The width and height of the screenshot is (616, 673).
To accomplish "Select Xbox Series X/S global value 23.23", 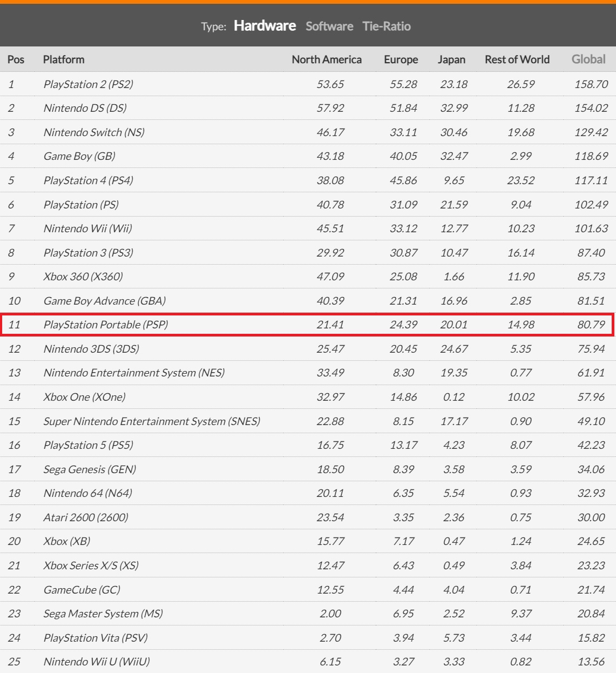I will [x=591, y=566].
